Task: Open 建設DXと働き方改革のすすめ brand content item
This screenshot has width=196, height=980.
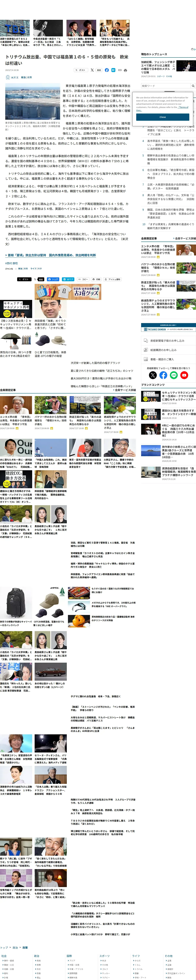Action: pos(179,412)
